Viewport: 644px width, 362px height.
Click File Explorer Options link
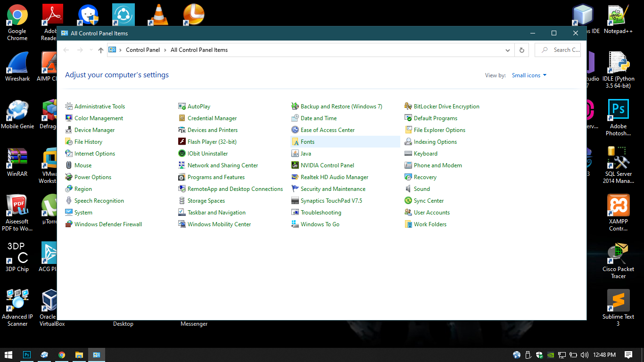pos(439,130)
